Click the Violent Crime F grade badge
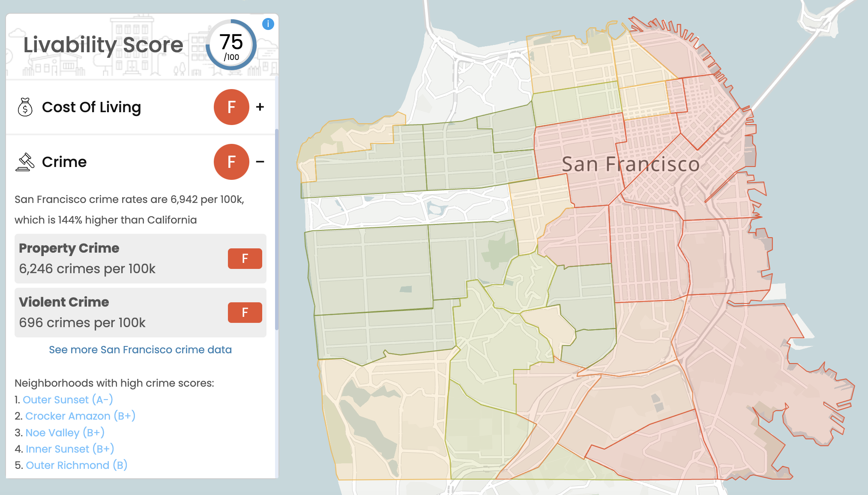This screenshot has width=868, height=495. (245, 313)
